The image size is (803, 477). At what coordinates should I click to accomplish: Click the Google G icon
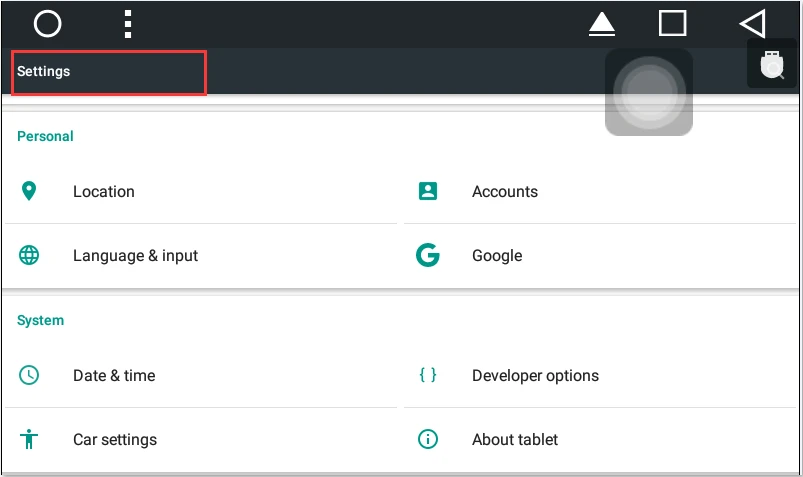click(x=428, y=255)
